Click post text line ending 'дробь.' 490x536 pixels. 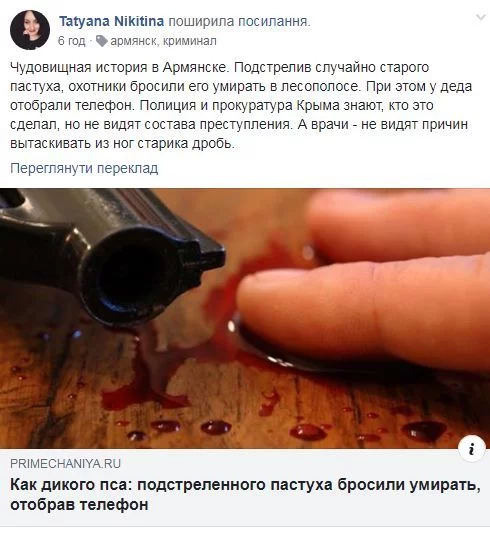click(122, 144)
